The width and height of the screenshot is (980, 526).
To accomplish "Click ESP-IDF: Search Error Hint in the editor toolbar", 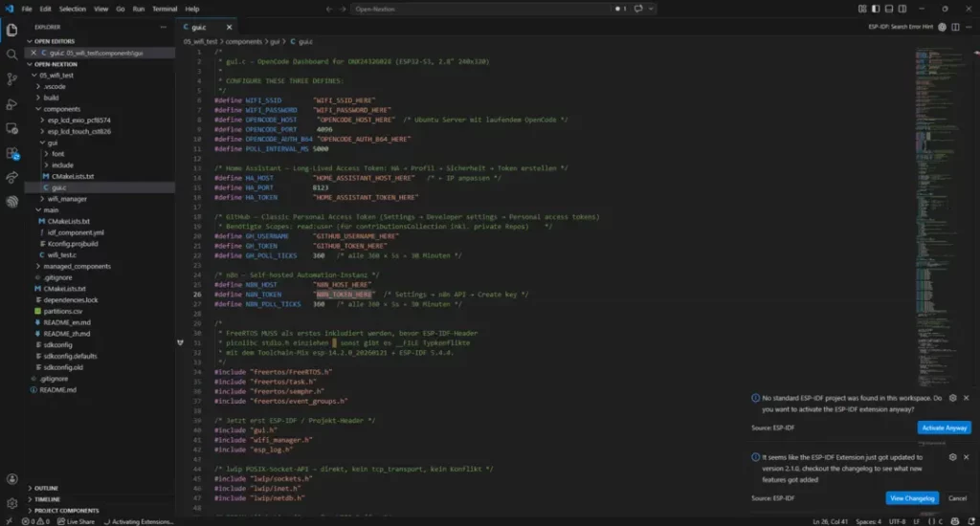I will [900, 27].
